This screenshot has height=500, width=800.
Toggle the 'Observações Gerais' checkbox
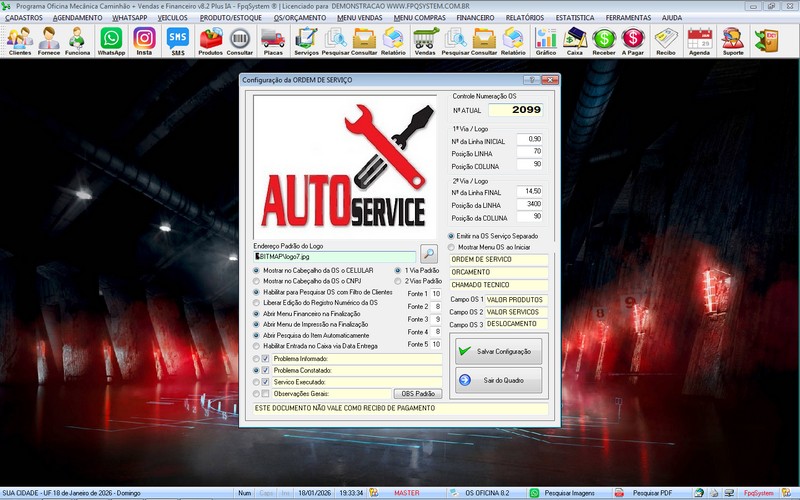pos(265,393)
